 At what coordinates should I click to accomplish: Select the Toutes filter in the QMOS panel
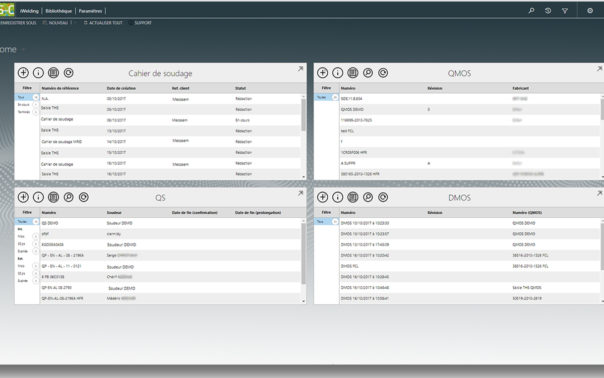click(x=326, y=97)
